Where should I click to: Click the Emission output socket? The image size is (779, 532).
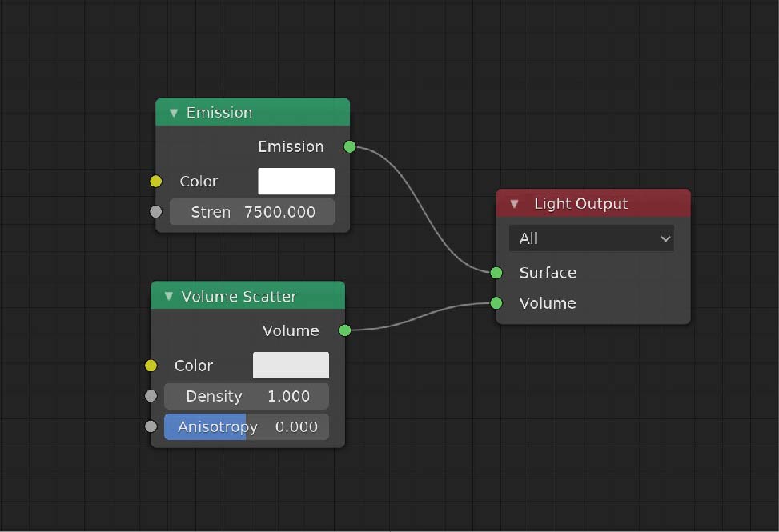350,146
